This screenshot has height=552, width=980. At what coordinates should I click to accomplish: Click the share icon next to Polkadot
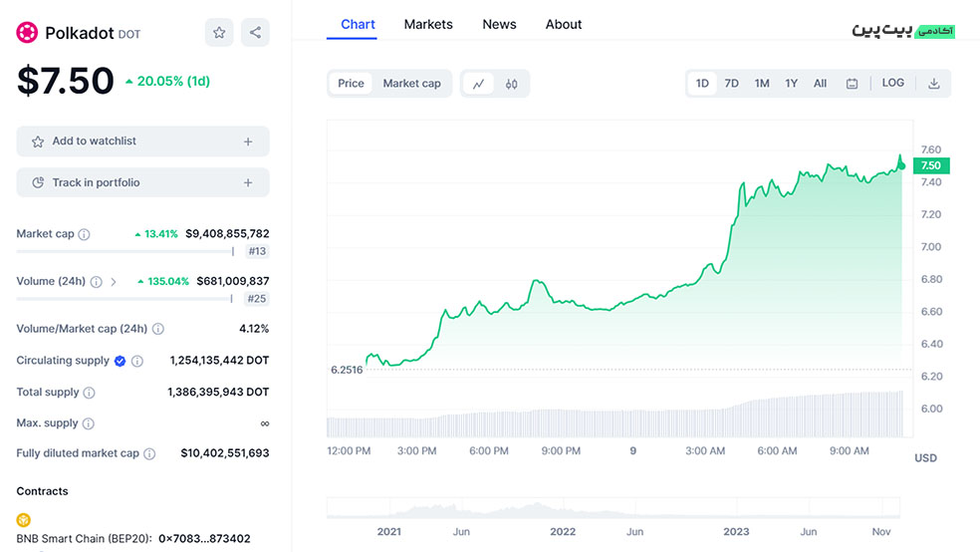(x=255, y=33)
